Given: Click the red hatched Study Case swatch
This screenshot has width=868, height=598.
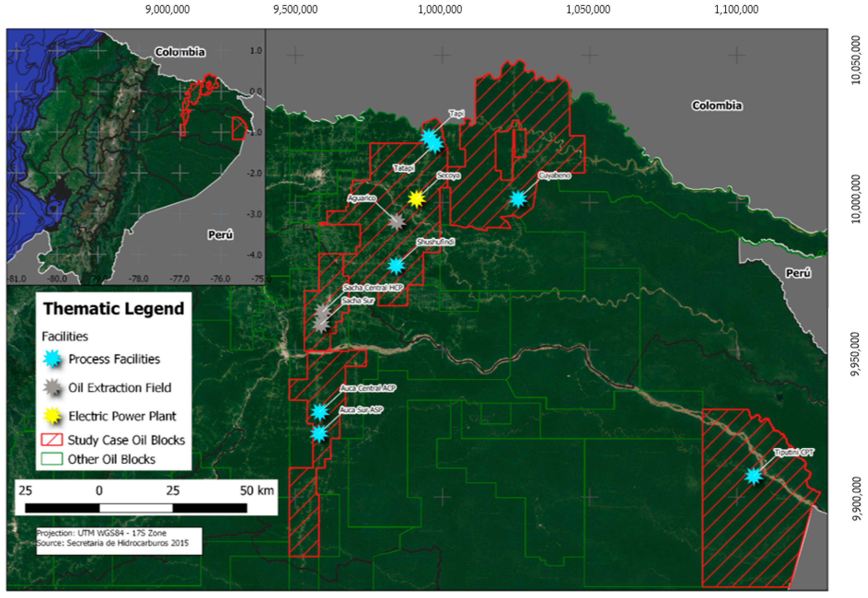Looking at the screenshot, I should click(x=52, y=440).
